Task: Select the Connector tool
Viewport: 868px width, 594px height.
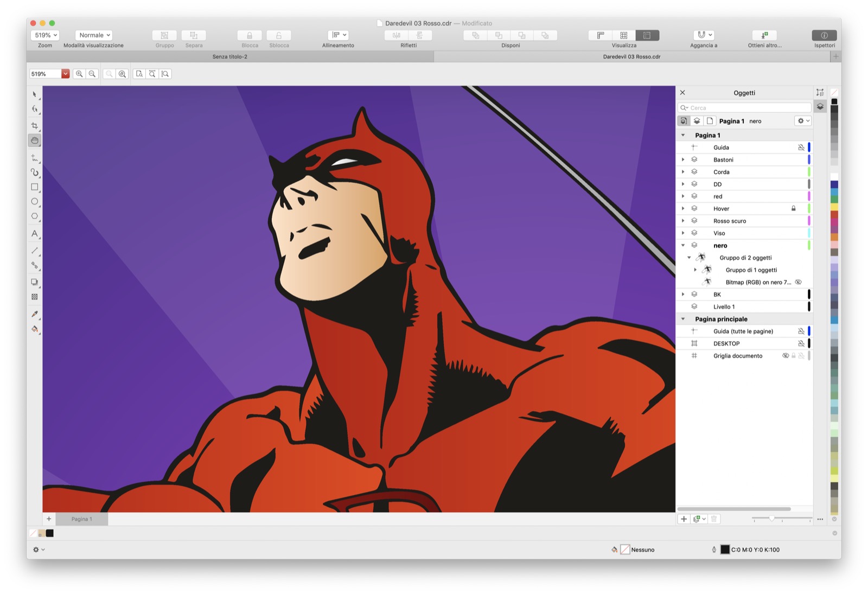Action: click(35, 265)
